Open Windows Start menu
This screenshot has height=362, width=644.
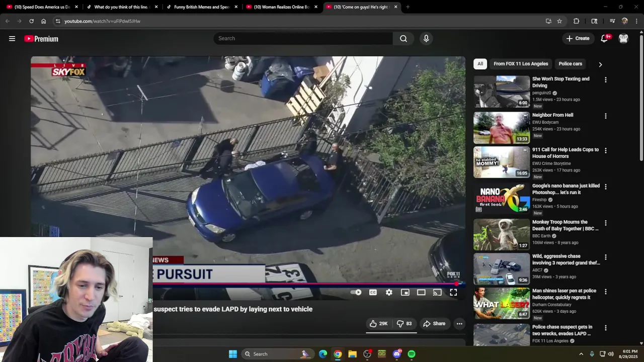pyautogui.click(x=232, y=354)
